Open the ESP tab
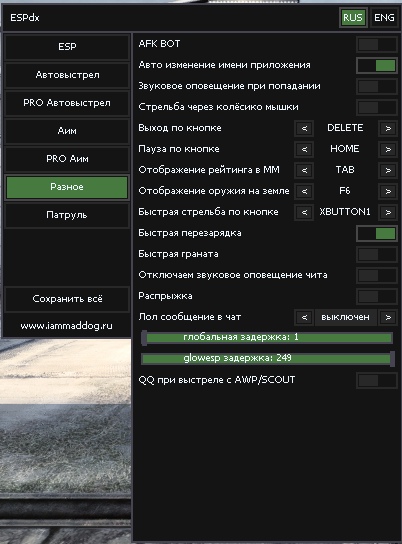Viewport: 402px width, 544px height. pyautogui.click(x=67, y=47)
